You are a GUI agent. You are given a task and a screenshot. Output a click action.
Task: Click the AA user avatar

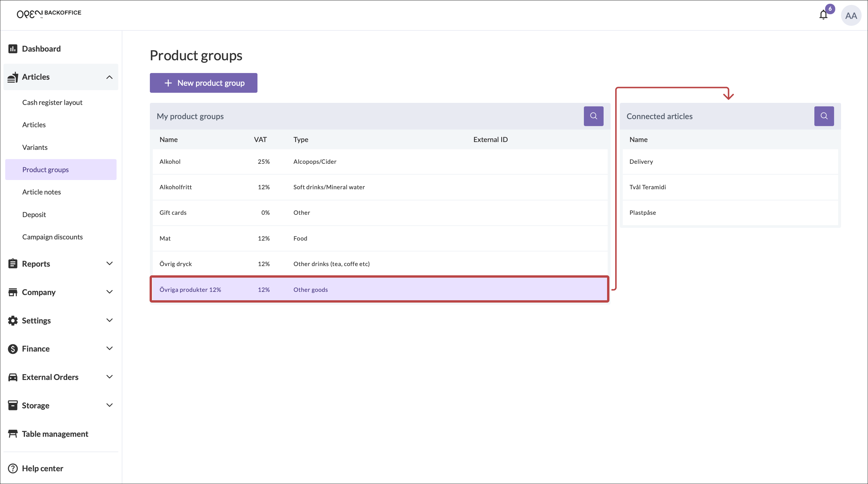tap(851, 15)
